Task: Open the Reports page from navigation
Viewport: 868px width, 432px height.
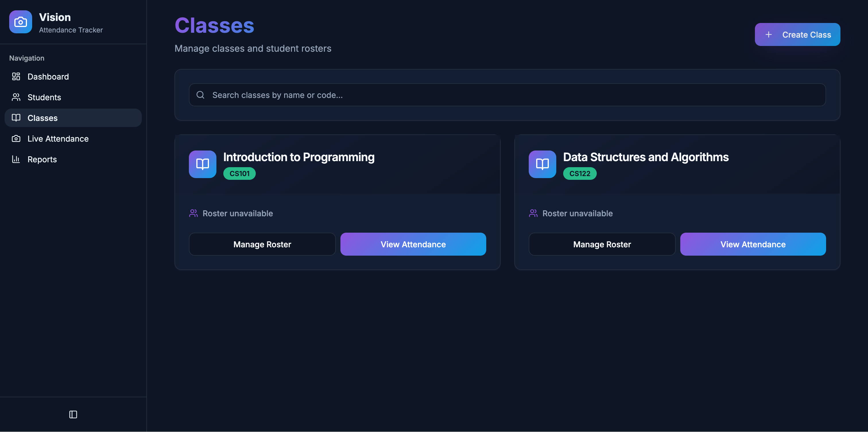Action: coord(42,159)
